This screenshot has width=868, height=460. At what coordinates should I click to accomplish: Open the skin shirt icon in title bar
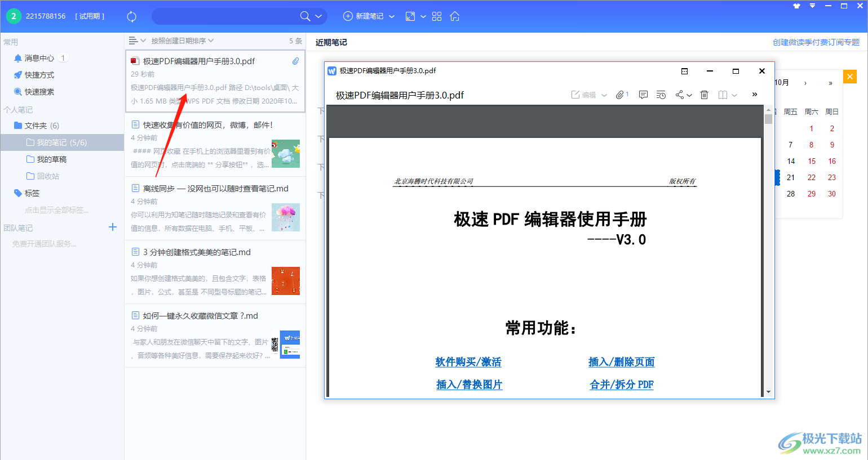pos(796,6)
